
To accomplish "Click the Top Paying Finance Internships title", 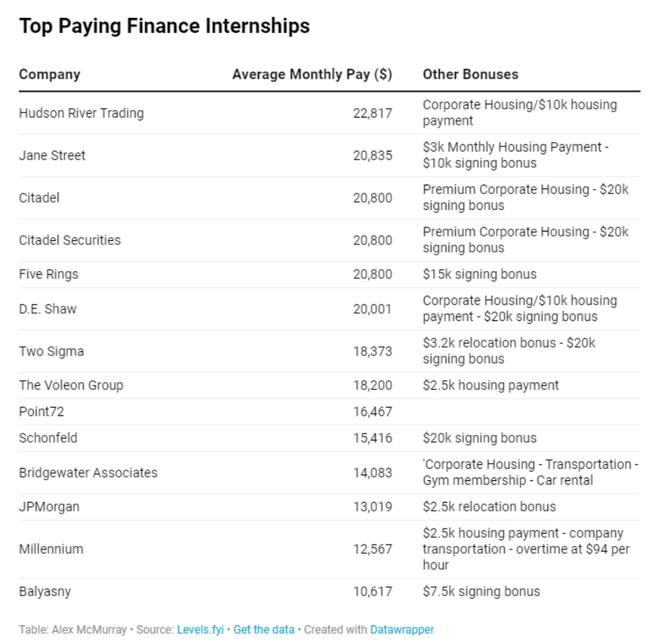I will (164, 26).
